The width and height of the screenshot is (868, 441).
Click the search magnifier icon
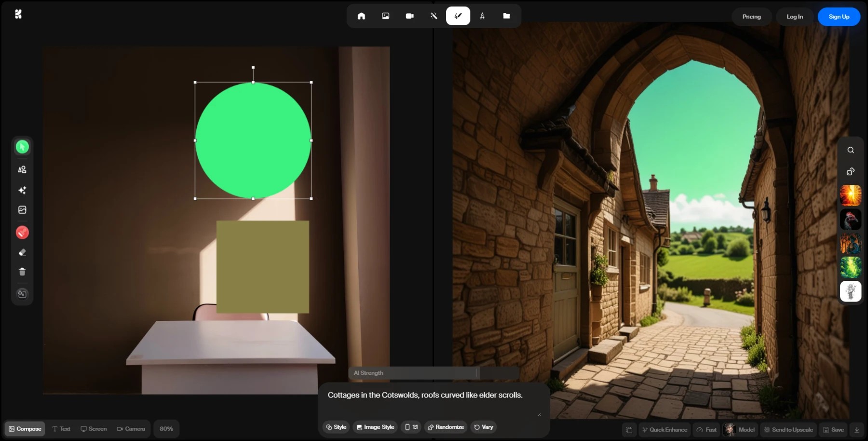[x=851, y=150]
